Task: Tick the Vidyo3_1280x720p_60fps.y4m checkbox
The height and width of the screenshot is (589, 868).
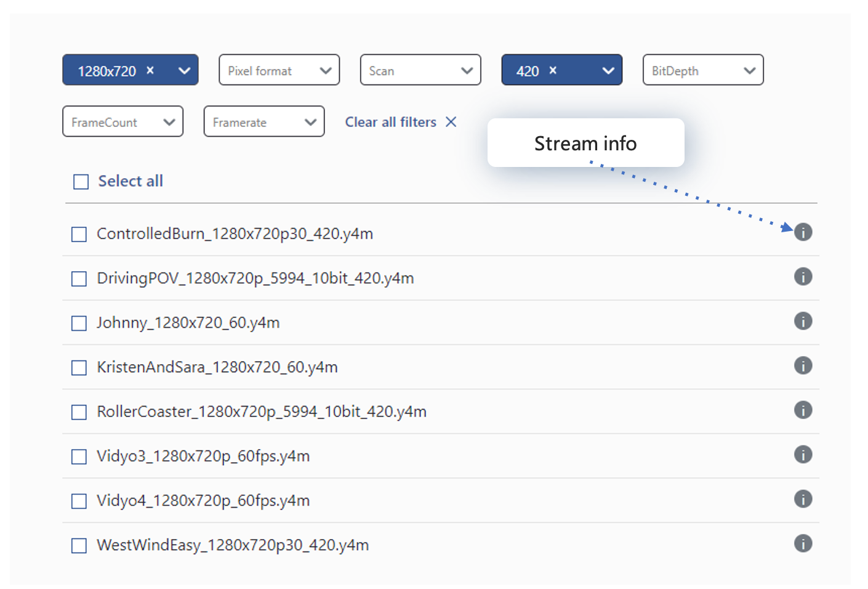Action: click(x=79, y=457)
